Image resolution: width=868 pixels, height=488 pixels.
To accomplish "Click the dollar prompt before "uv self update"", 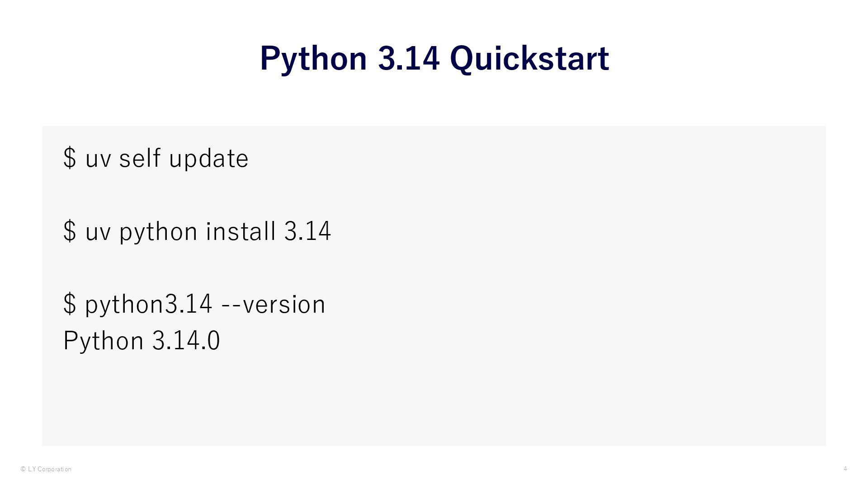I will [70, 158].
